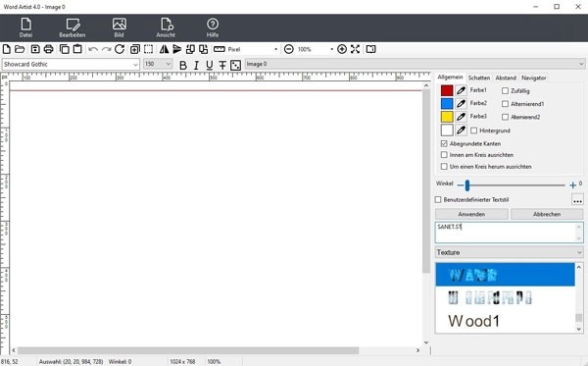Viewport: 588px width, 366px height.
Task: Click the rotate left icon
Action: (x=190, y=49)
